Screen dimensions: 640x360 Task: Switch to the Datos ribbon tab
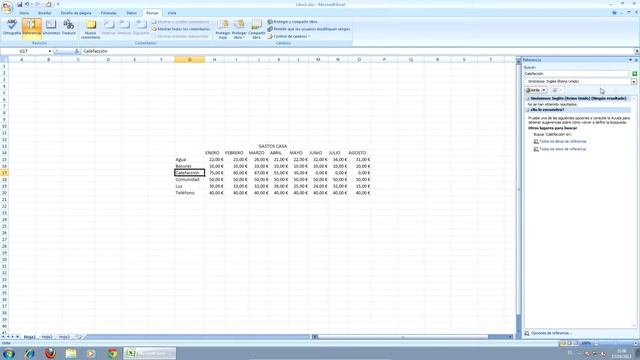tap(131, 13)
